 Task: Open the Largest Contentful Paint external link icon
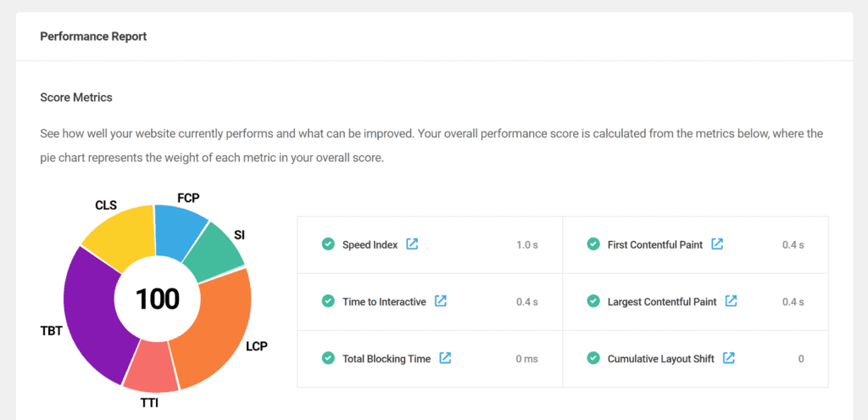pyautogui.click(x=732, y=301)
